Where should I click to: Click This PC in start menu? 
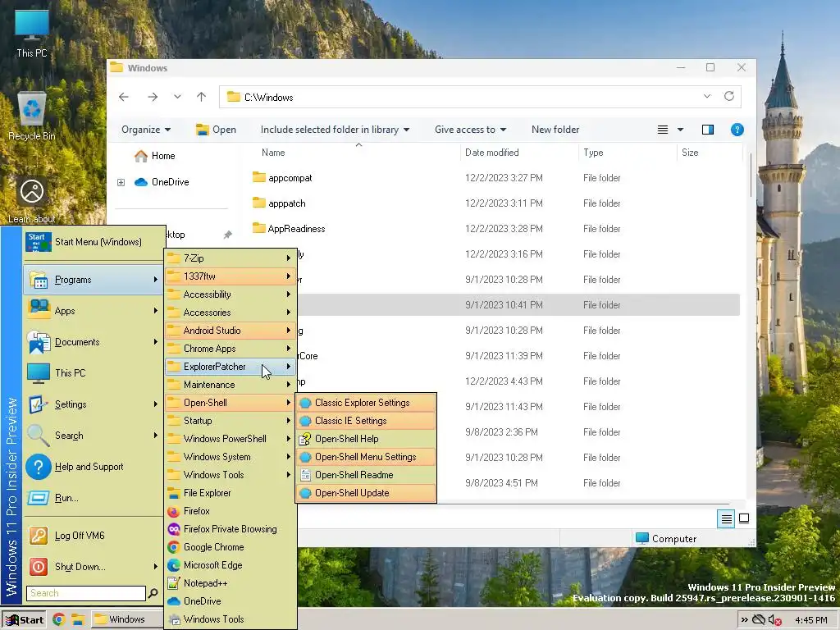point(94,373)
